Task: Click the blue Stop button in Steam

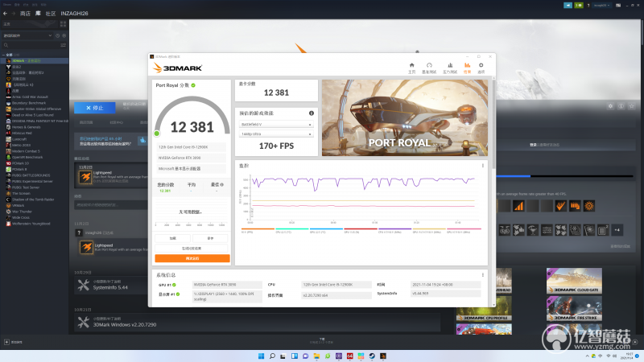Action: 95,108
